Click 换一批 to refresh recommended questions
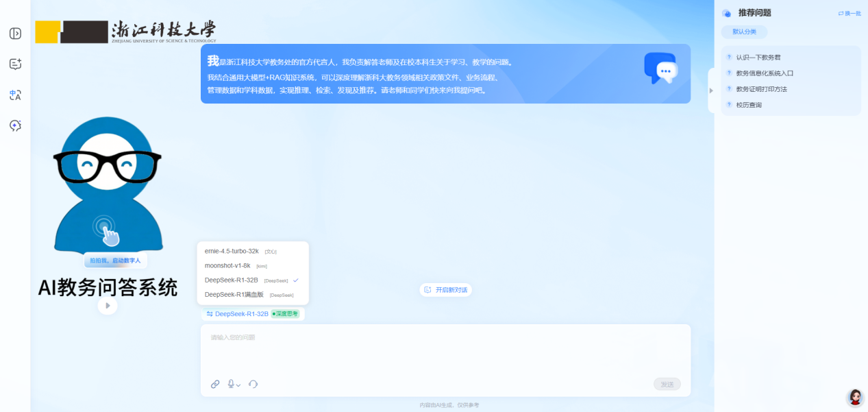The image size is (868, 412). [850, 14]
